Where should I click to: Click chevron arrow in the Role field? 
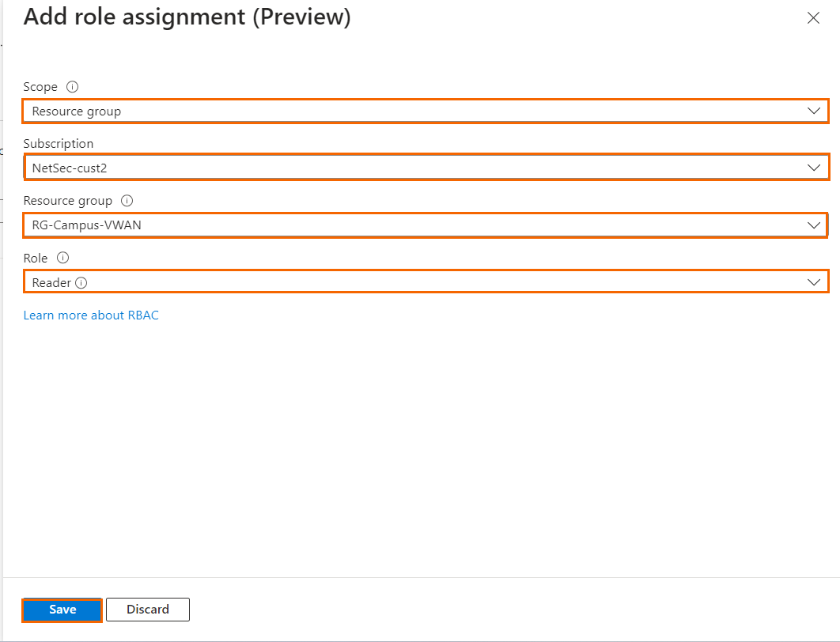[x=814, y=282]
